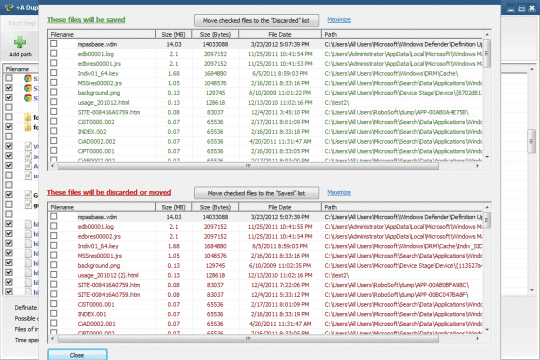The width and height of the screenshot is (540, 360).
Task: Click the horizontal scrollbar of the saved list
Action: pos(248,166)
